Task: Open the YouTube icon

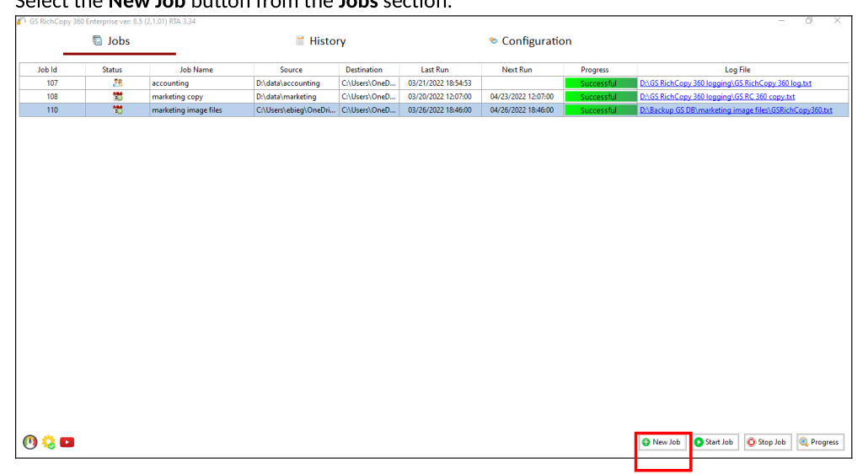Action: tap(67, 442)
